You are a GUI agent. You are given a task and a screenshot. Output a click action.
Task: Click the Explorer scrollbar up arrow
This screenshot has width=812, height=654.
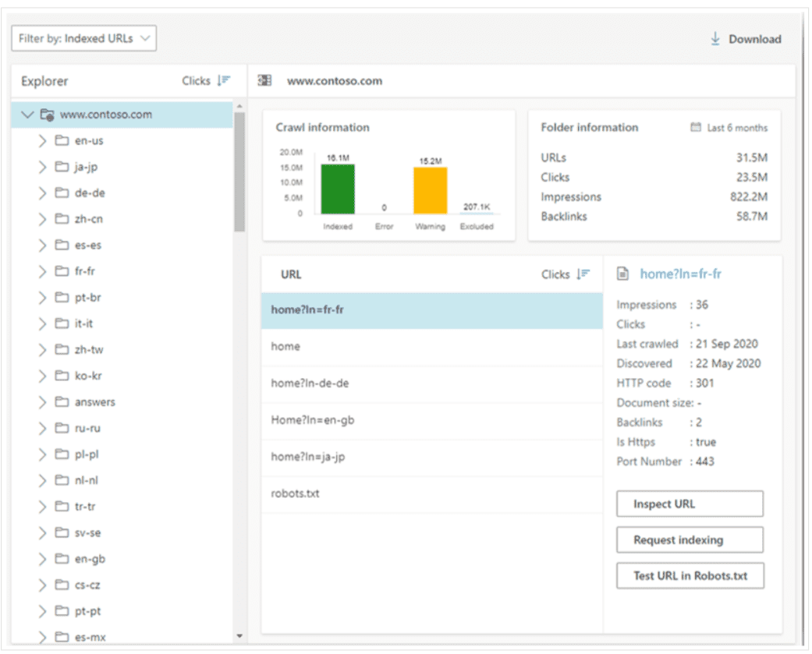tap(239, 107)
